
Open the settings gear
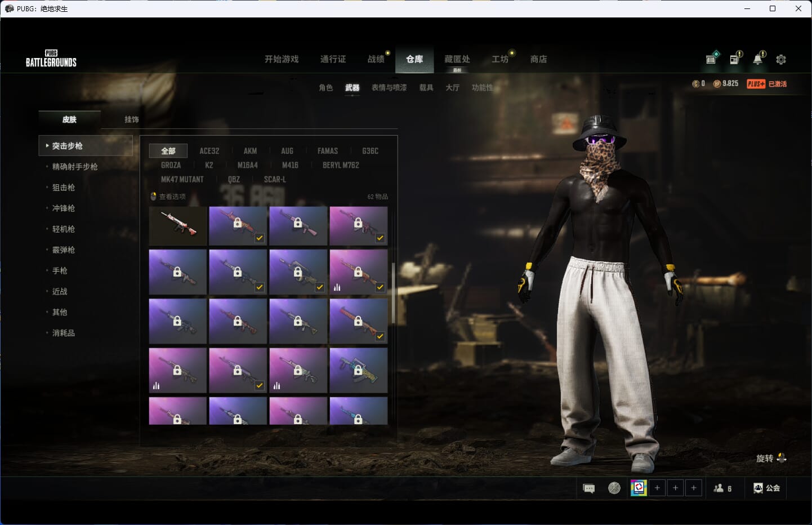pyautogui.click(x=781, y=59)
